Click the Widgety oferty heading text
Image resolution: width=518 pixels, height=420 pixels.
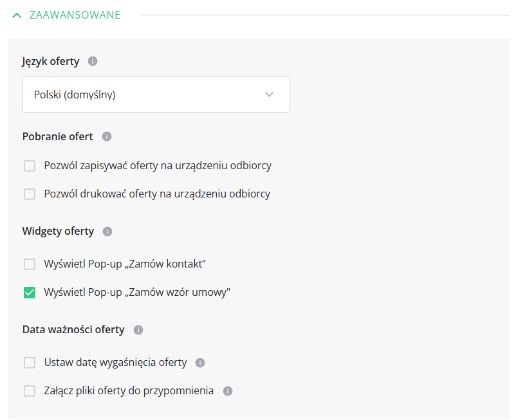click(x=58, y=232)
